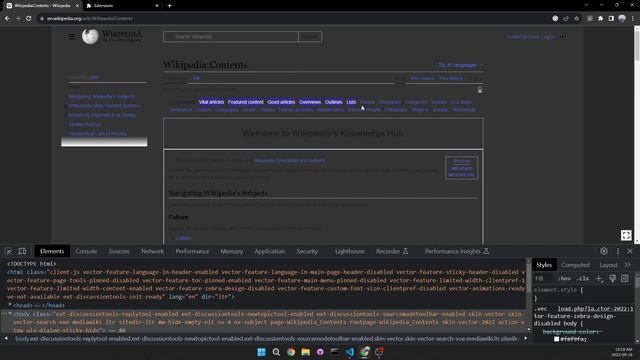Screen dimensions: 640x360
Task: Bookmark this page with the star icon
Action: pyautogui.click(x=576, y=18)
